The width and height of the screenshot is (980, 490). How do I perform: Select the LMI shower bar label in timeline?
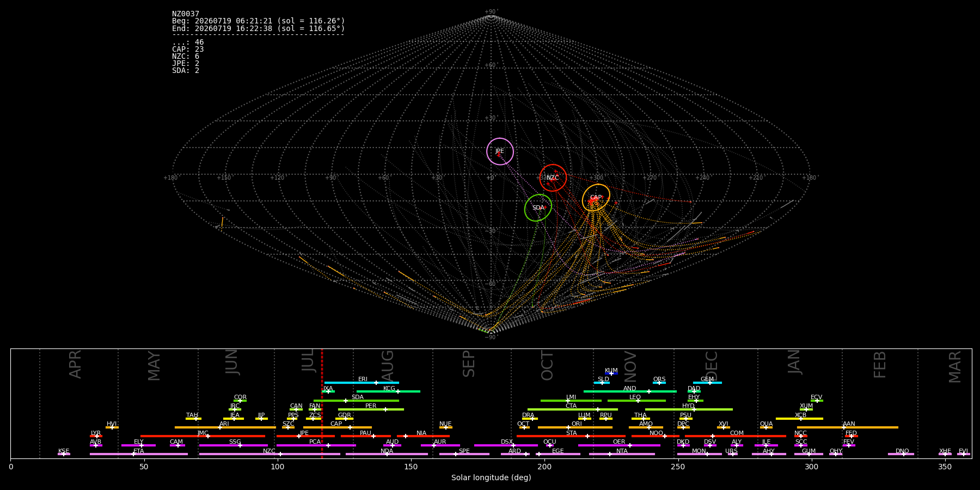tap(571, 397)
